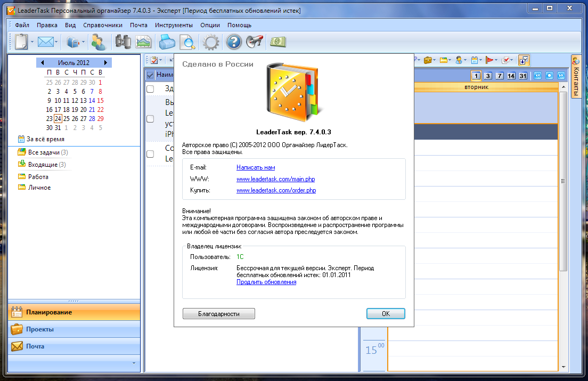Image resolution: width=588 pixels, height=381 pixels.
Task: Expand the new note dropdown arrow
Action: coord(32,42)
